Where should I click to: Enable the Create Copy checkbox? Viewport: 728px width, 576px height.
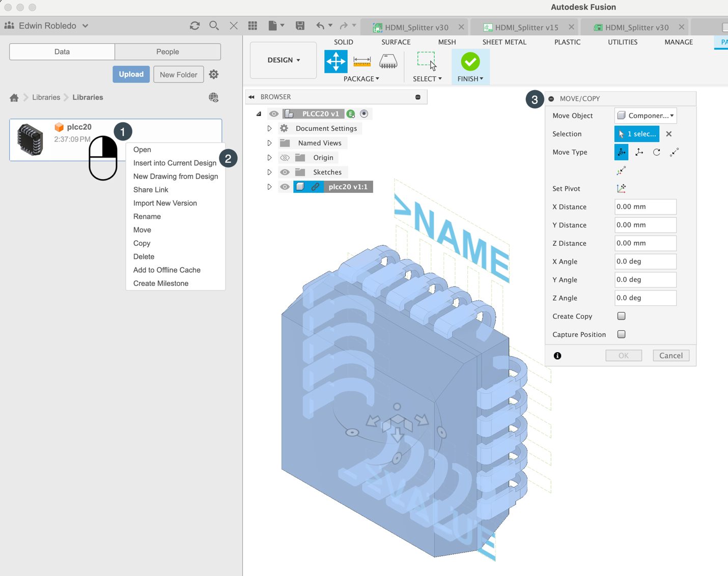click(x=621, y=316)
